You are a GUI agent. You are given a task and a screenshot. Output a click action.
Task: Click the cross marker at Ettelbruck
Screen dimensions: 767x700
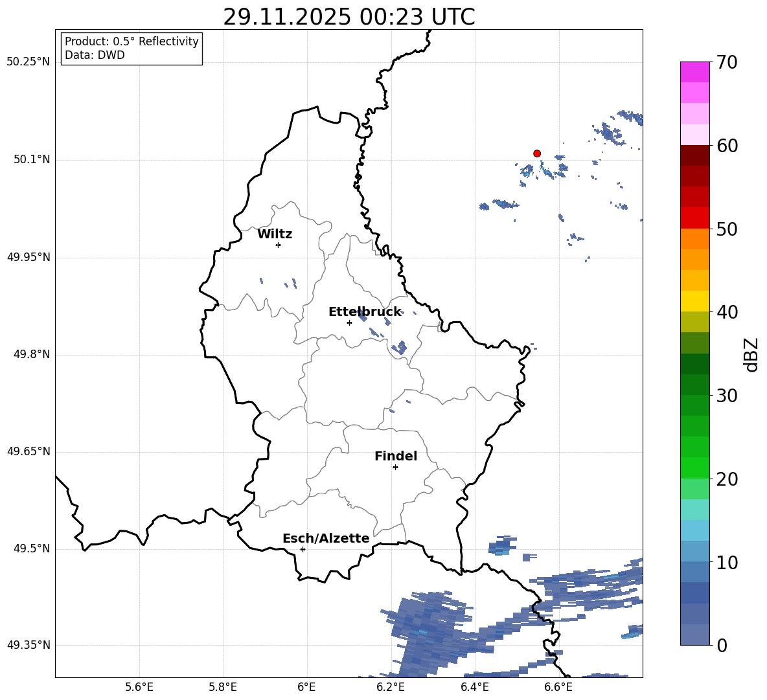point(349,322)
